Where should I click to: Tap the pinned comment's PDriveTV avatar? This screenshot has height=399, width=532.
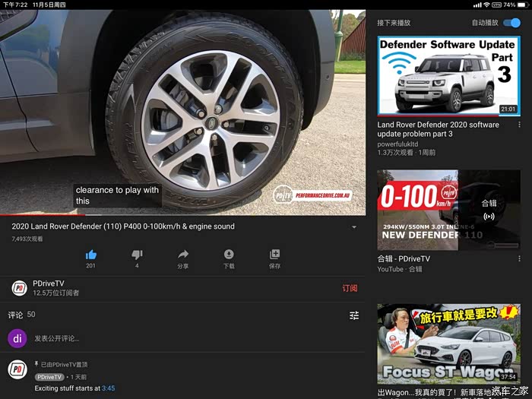point(17,369)
